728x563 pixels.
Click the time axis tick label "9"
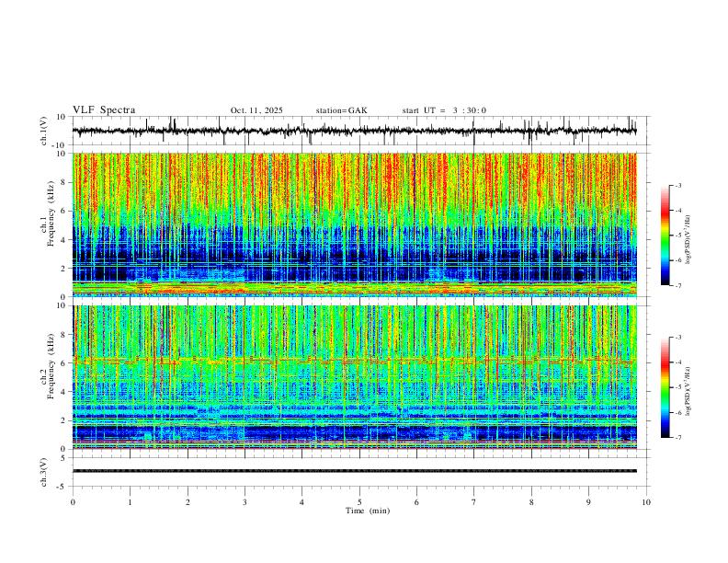point(588,502)
